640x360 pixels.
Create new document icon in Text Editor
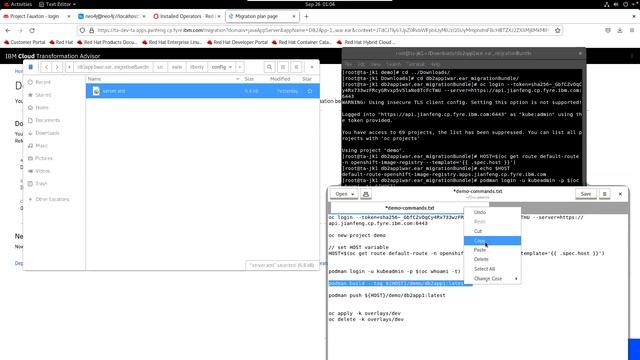(x=366, y=194)
